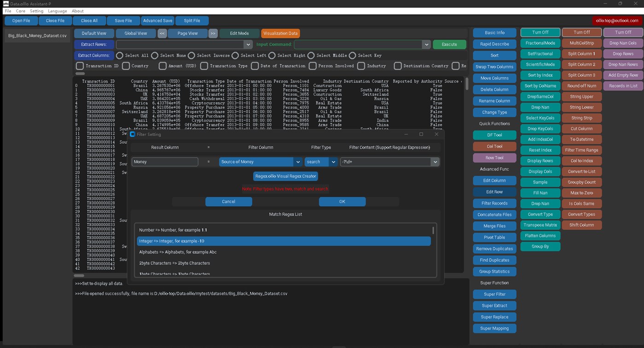644x348 pixels.
Task: Click the Money result column input field
Action: [165, 162]
